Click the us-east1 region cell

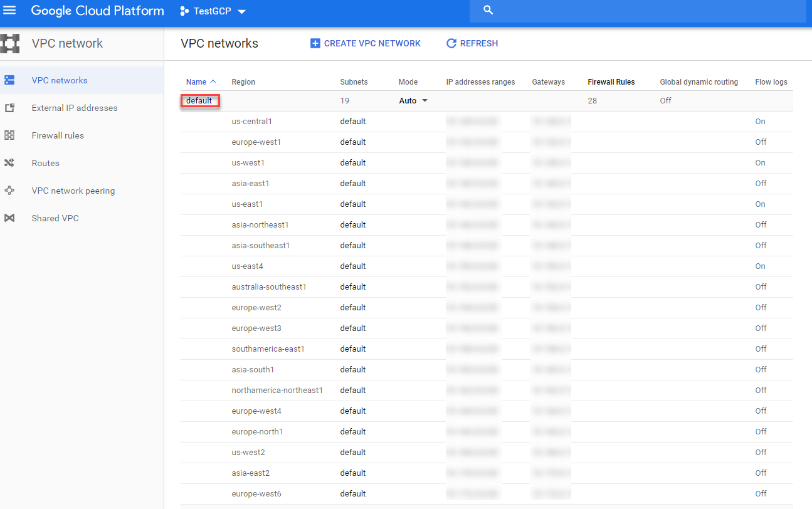tap(248, 204)
